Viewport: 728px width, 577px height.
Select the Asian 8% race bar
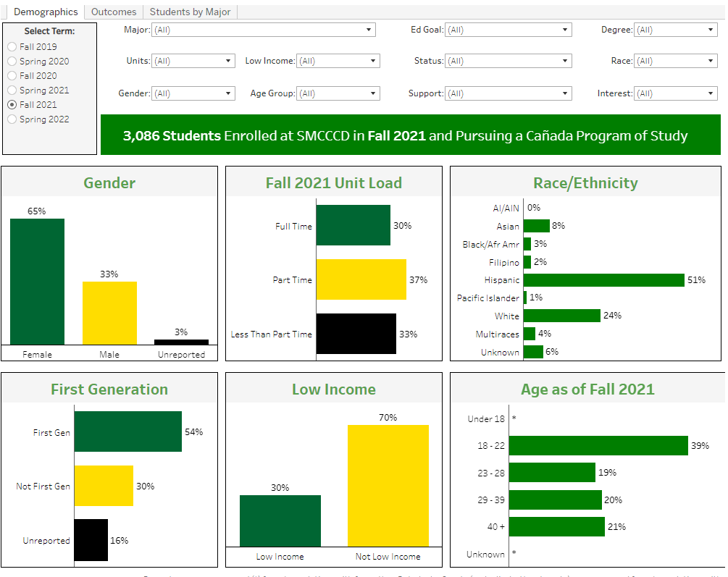(x=537, y=226)
